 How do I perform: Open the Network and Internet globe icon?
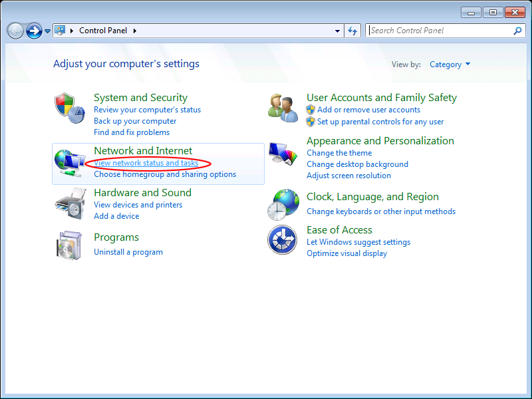coord(70,163)
